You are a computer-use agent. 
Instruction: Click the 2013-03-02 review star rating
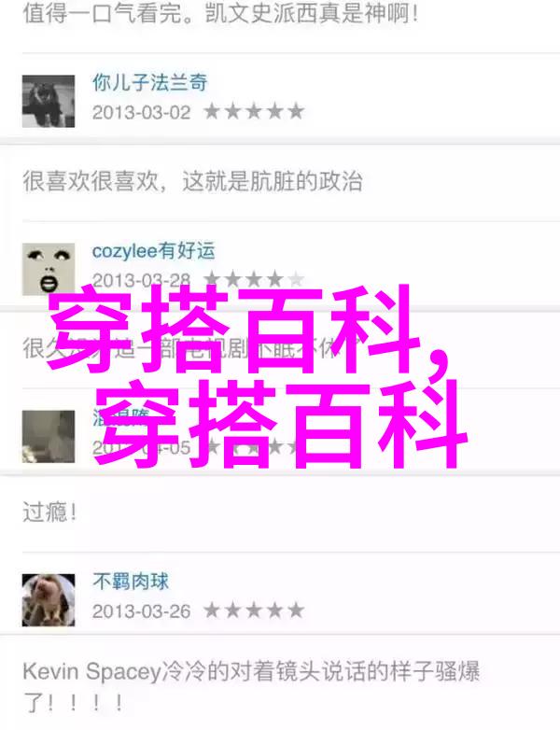(254, 112)
